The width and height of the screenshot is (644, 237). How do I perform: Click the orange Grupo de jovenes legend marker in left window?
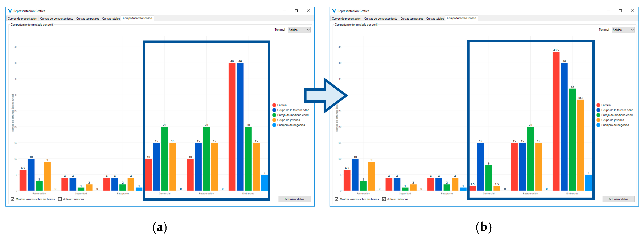click(x=274, y=120)
